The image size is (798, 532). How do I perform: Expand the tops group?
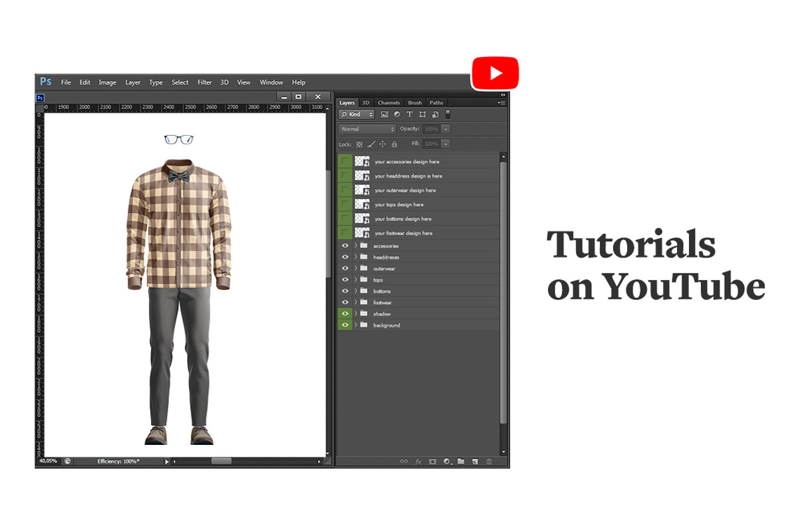pyautogui.click(x=356, y=279)
